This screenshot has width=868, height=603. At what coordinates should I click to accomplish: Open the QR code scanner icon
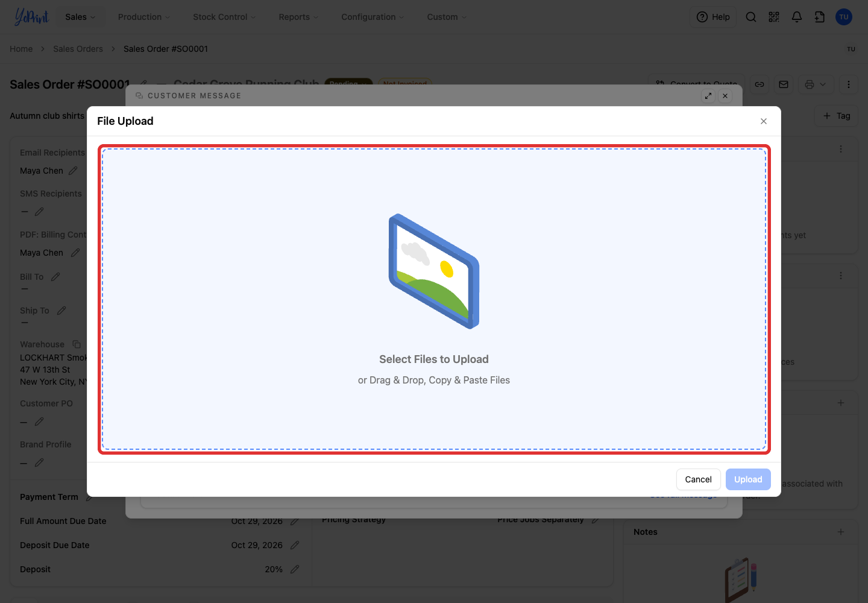point(774,17)
